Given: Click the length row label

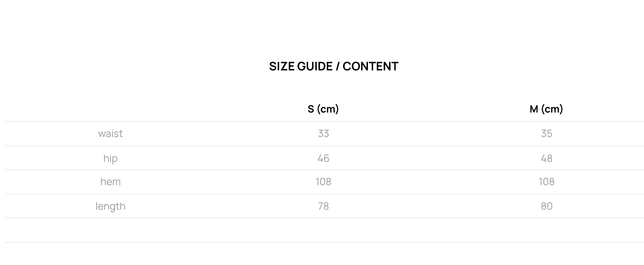Looking at the screenshot, I should pos(110,206).
